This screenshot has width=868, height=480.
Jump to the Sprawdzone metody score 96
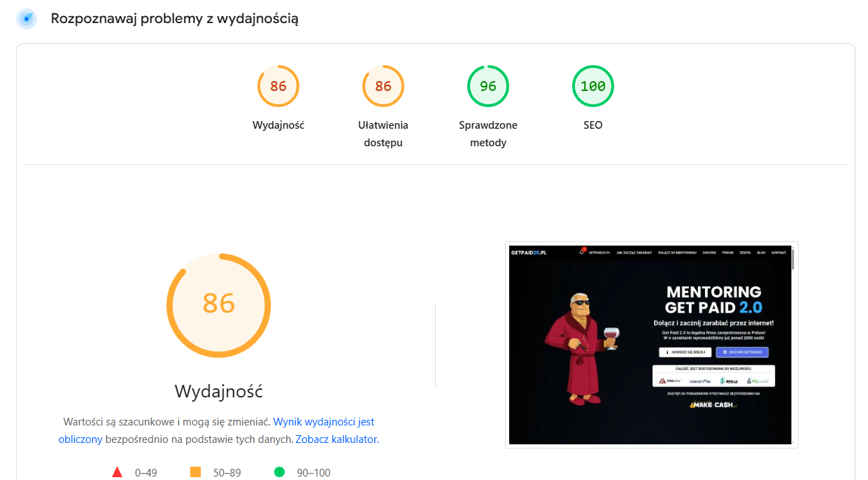click(x=488, y=87)
